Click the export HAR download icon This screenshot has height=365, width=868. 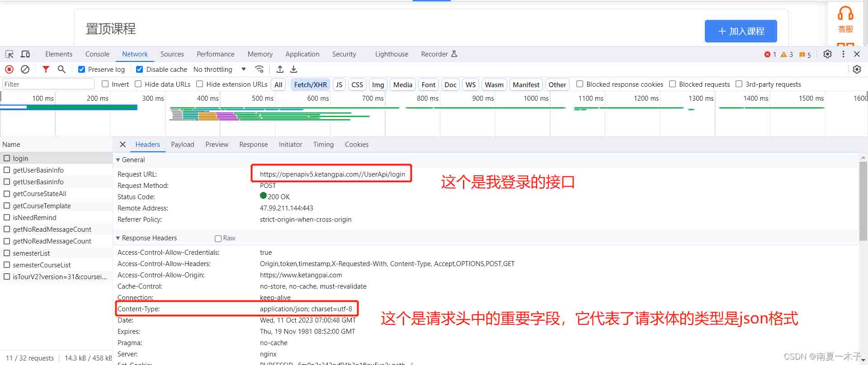[294, 70]
